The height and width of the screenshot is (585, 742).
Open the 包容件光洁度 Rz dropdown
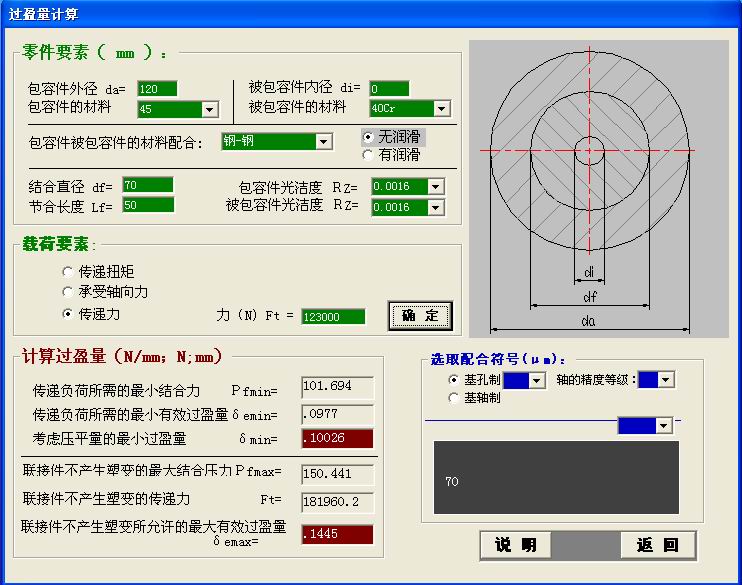click(x=435, y=186)
